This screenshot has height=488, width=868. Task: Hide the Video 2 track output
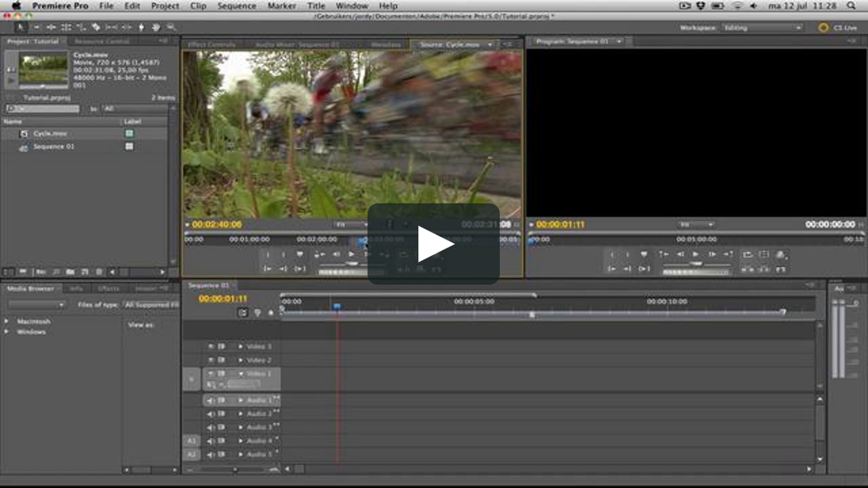pyautogui.click(x=211, y=360)
